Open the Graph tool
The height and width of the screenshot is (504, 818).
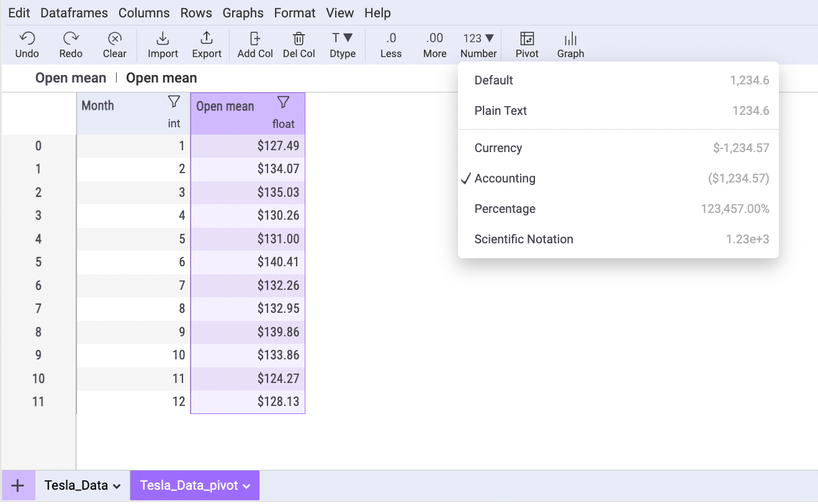coord(570,38)
